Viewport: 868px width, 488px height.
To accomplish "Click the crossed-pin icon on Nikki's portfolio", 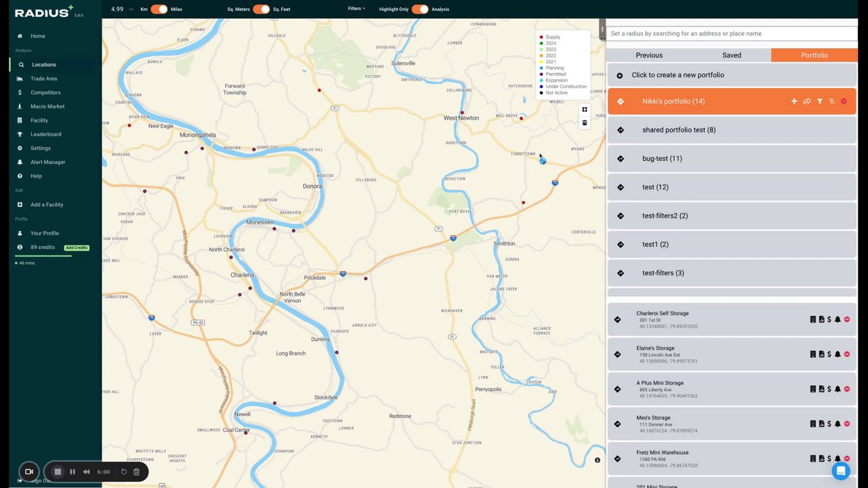I will coord(831,101).
